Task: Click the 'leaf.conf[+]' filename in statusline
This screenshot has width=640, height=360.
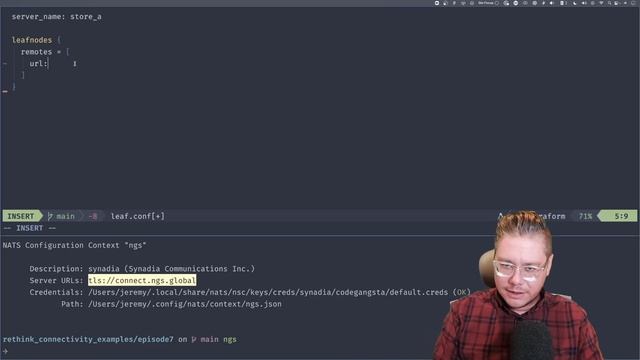Action: (x=138, y=216)
